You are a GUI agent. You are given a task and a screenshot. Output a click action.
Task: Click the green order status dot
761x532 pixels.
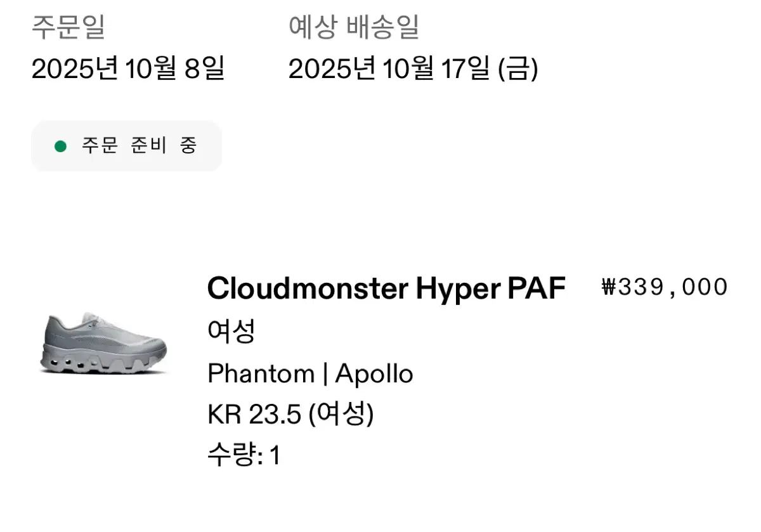[61, 146]
